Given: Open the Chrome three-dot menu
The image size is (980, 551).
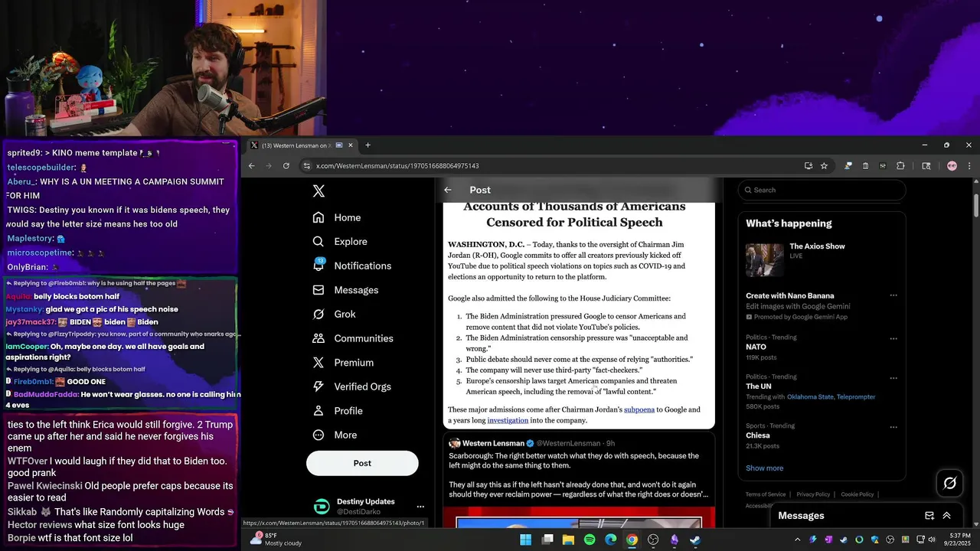Looking at the screenshot, I should (969, 165).
